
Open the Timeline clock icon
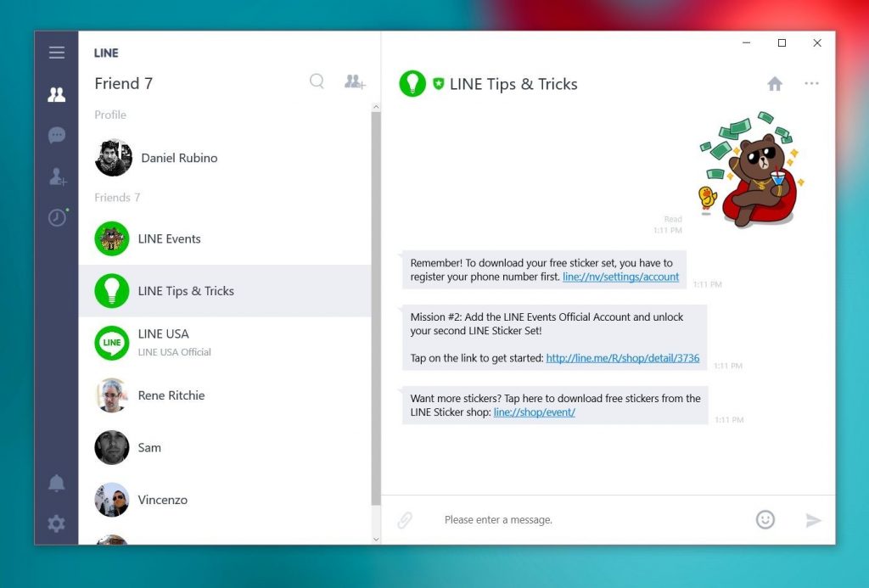coord(58,217)
